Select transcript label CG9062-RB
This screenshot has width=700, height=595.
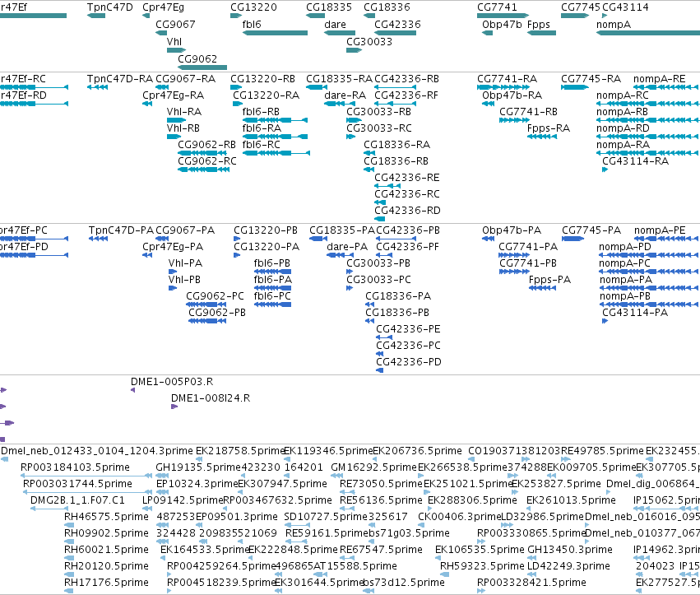click(206, 145)
